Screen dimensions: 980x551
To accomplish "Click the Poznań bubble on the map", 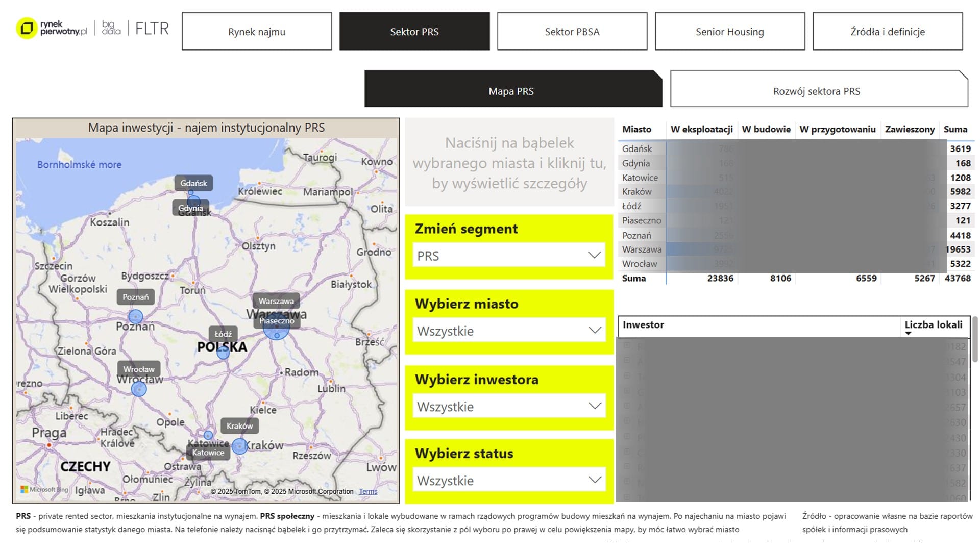I will (x=135, y=316).
